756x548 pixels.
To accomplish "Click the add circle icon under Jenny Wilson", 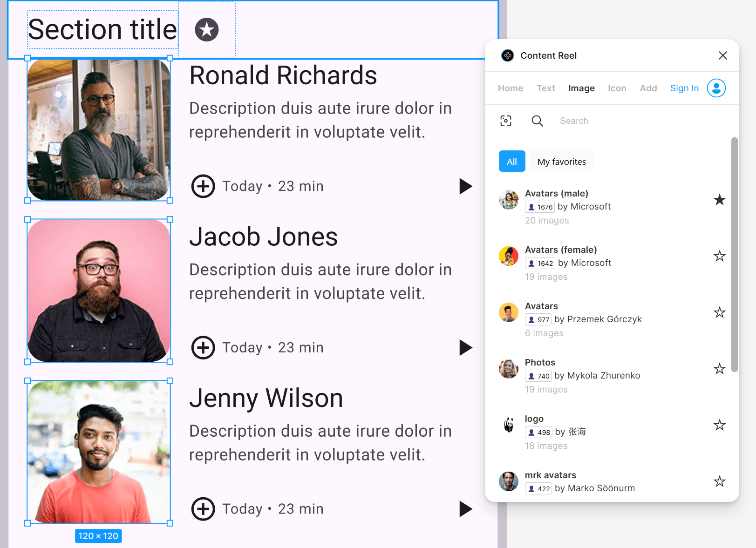I will [203, 509].
